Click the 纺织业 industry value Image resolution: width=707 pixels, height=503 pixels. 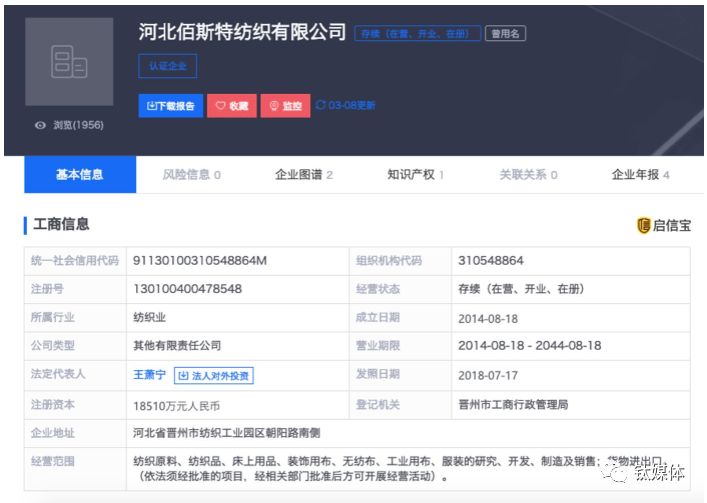coord(150,317)
